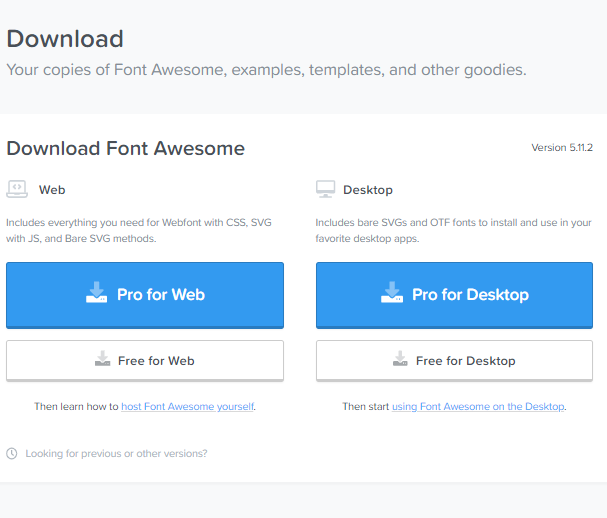Open using Font Awesome on the Desktop link
This screenshot has height=518, width=607.
pos(478,407)
